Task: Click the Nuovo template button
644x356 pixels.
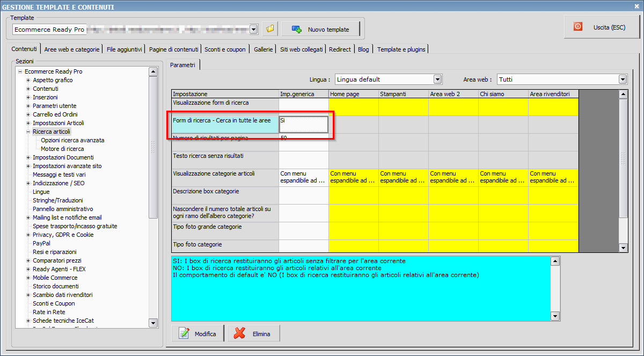Action: click(x=320, y=29)
